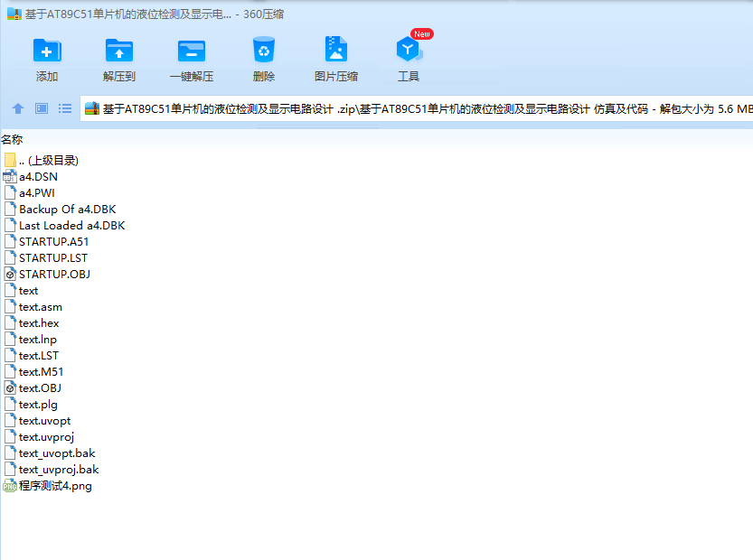This screenshot has width=753, height=560.
Task: Click the 360压缩 title bar app icon
Action: (14, 14)
